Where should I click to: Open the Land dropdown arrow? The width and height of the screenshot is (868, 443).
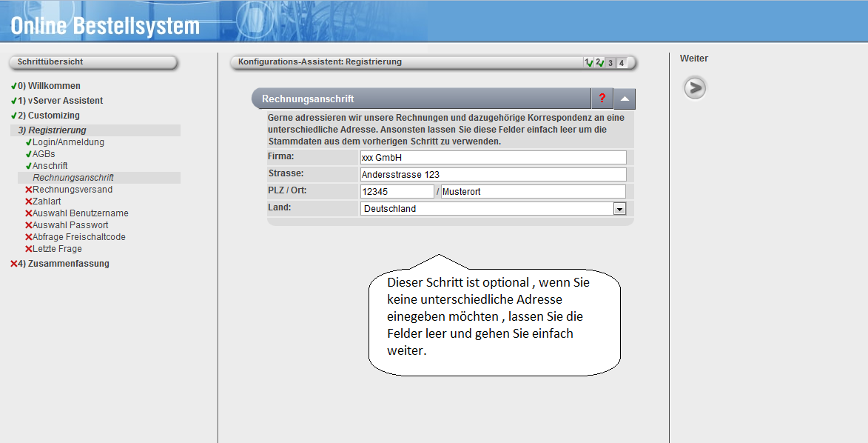pyautogui.click(x=619, y=209)
